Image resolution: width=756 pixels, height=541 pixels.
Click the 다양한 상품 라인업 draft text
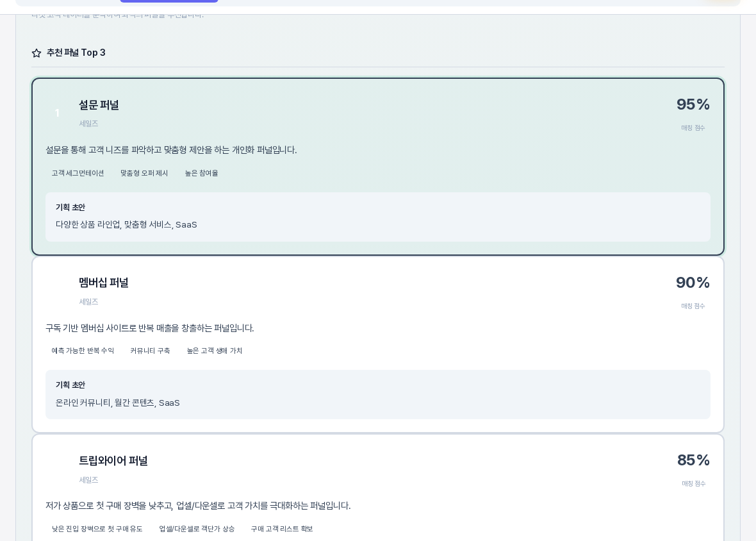click(126, 225)
